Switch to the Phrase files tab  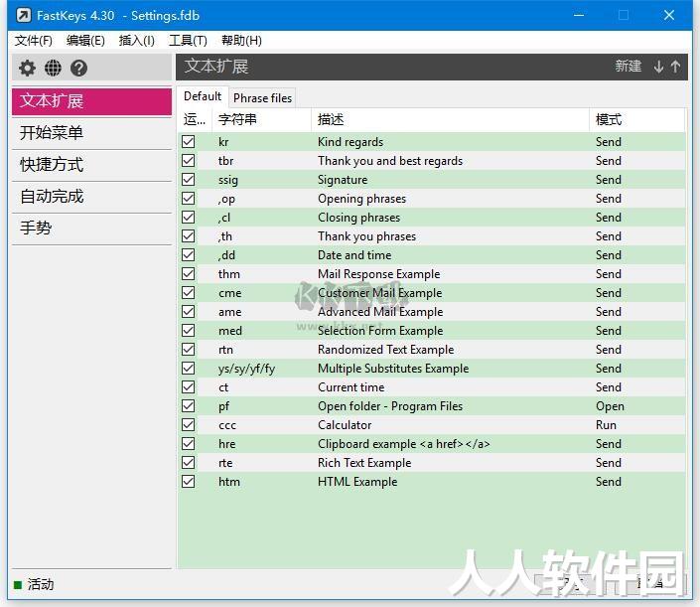pyautogui.click(x=262, y=98)
